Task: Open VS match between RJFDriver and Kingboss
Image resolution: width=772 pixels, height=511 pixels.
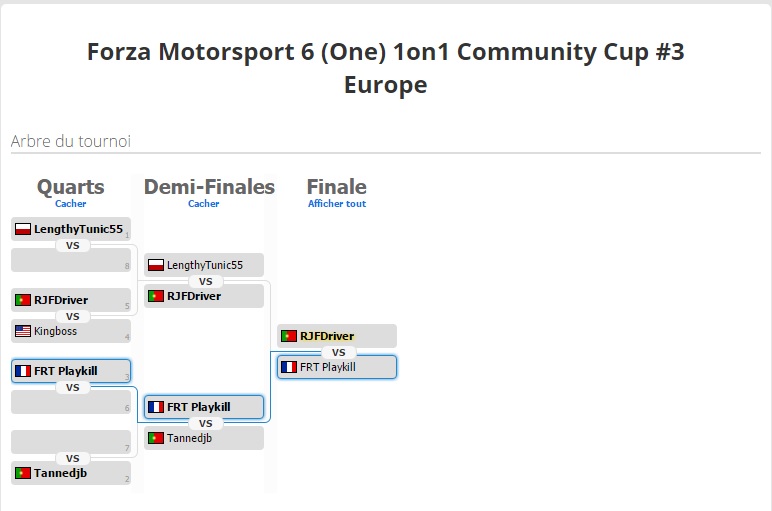Action: coord(73,317)
